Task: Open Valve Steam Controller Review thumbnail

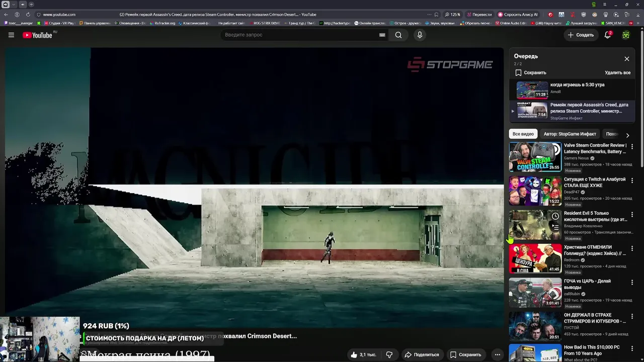Action: (x=535, y=157)
